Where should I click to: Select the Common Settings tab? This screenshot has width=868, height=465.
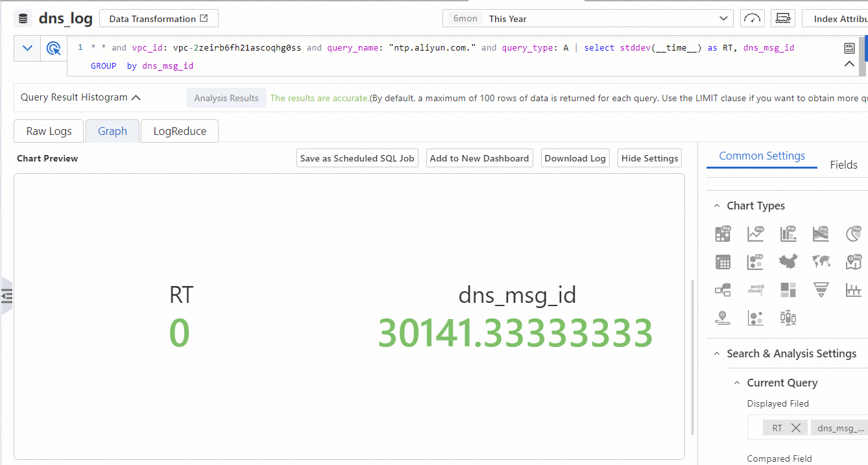pyautogui.click(x=762, y=156)
